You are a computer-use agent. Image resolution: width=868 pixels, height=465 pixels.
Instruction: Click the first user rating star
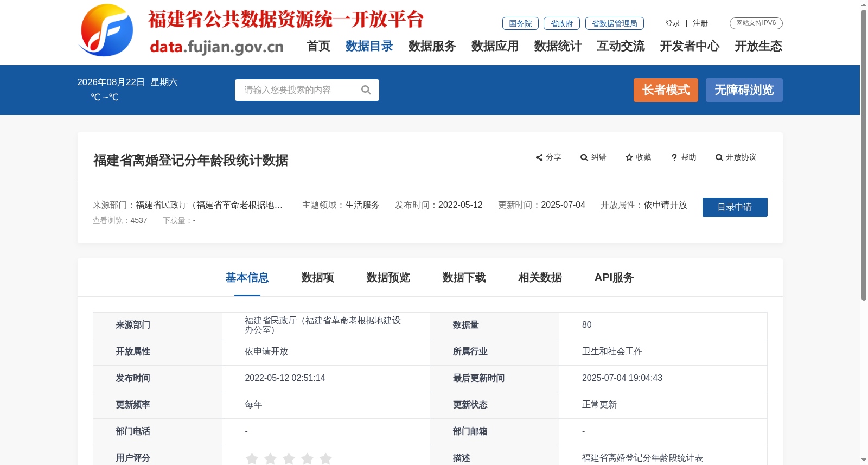click(252, 458)
